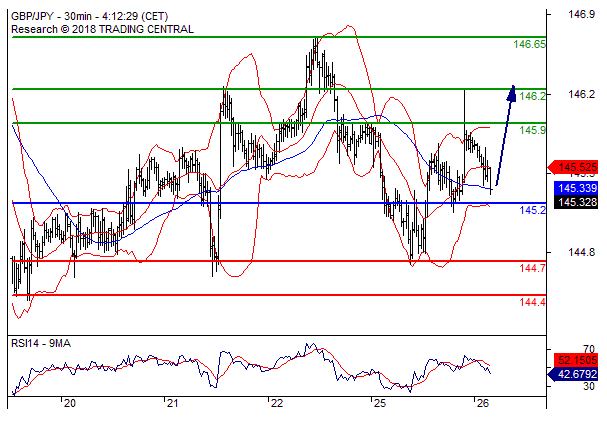607x423 pixels.
Task: Click the blue upward forecast arrow
Action: pyautogui.click(x=504, y=135)
